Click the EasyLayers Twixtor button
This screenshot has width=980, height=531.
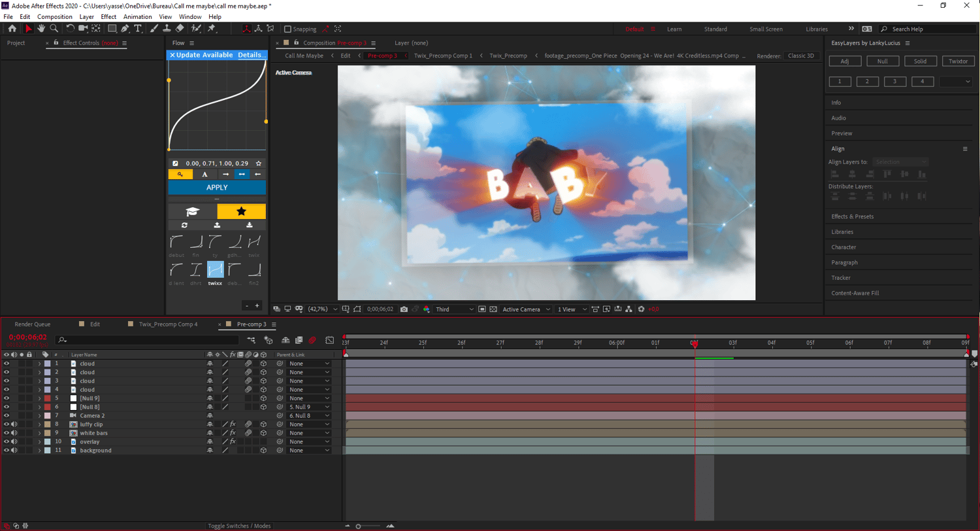point(958,61)
